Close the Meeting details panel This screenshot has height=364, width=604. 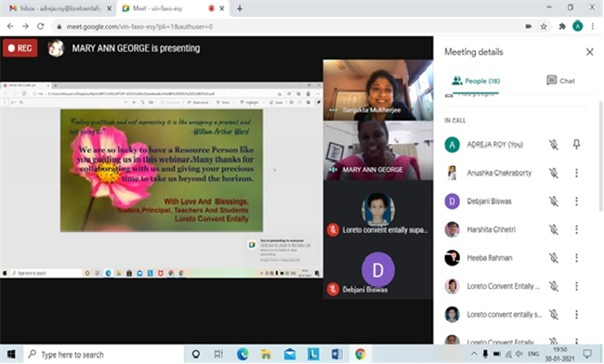pyautogui.click(x=589, y=52)
